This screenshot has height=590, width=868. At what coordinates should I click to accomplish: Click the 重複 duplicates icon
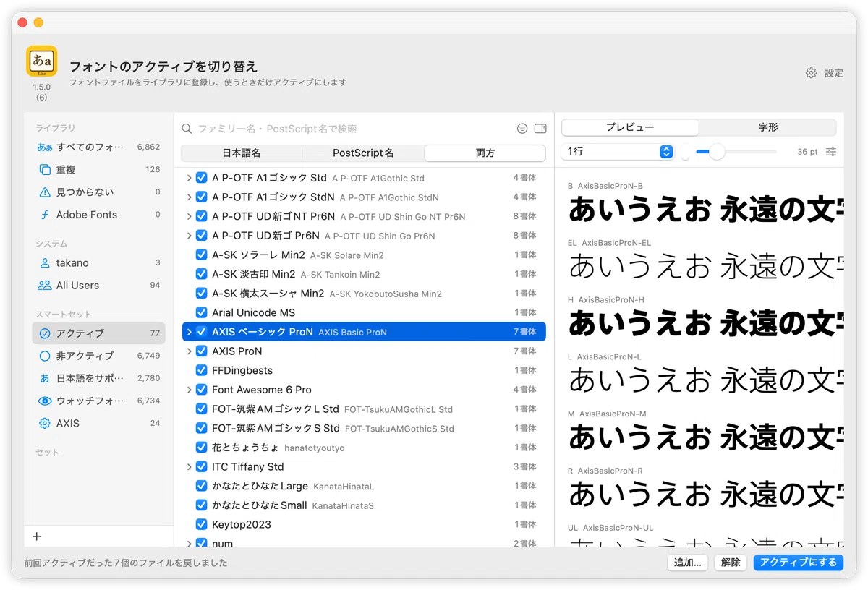coord(45,169)
